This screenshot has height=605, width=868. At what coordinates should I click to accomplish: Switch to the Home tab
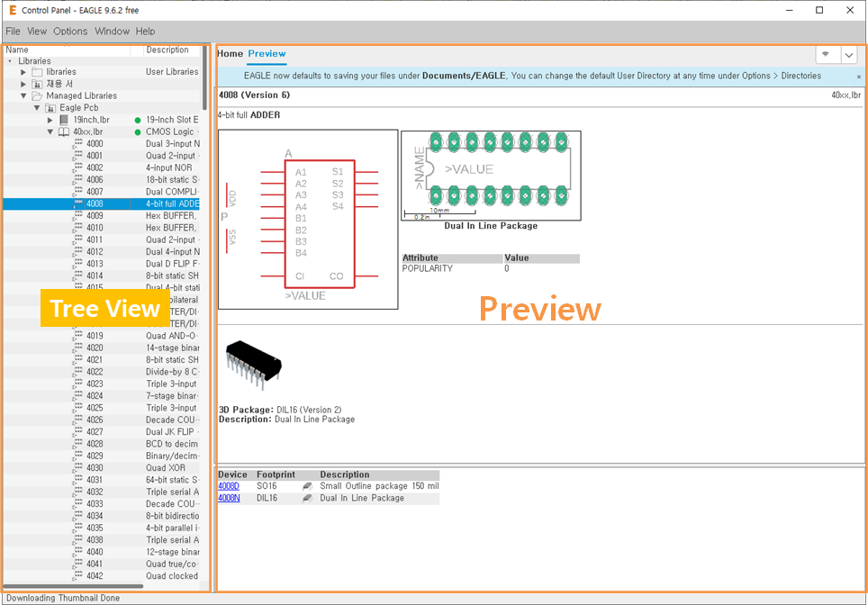point(230,54)
